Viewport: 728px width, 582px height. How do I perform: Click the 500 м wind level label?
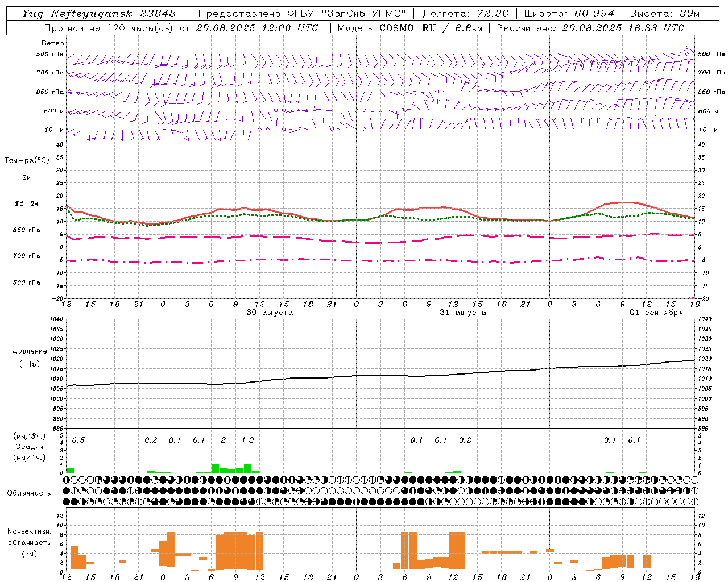(x=54, y=111)
